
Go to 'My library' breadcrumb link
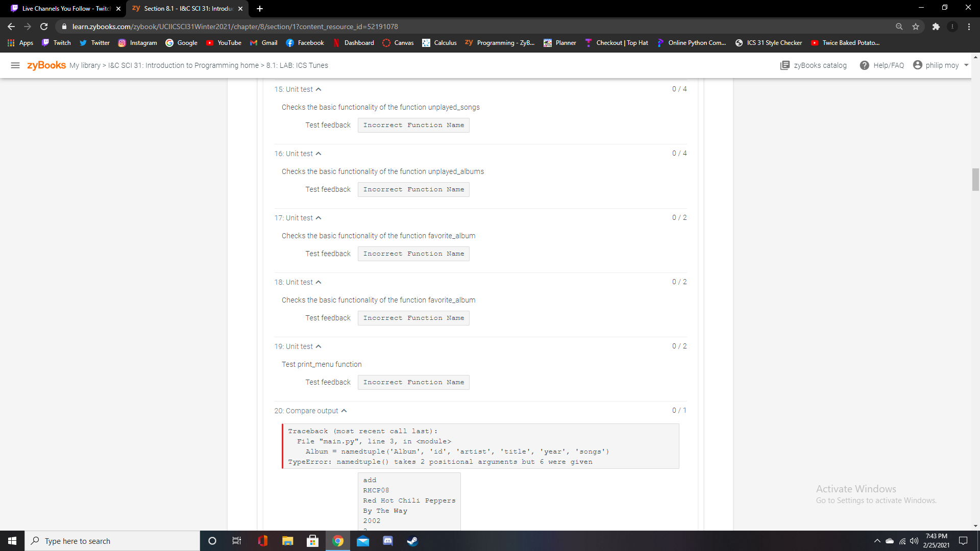click(x=85, y=65)
